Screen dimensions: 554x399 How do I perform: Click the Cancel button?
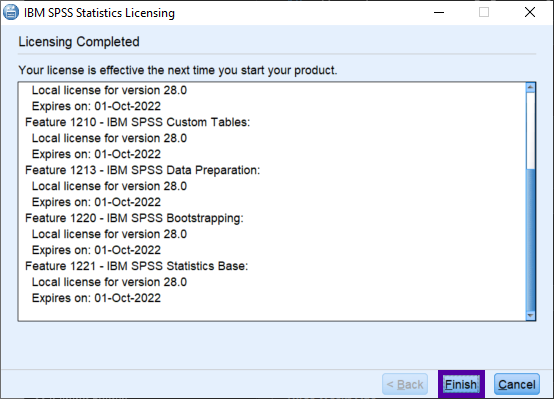517,384
